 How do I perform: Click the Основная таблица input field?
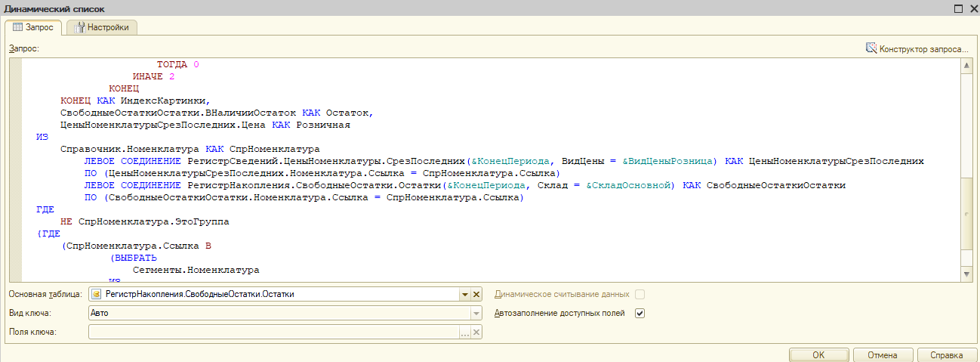[x=274, y=294]
